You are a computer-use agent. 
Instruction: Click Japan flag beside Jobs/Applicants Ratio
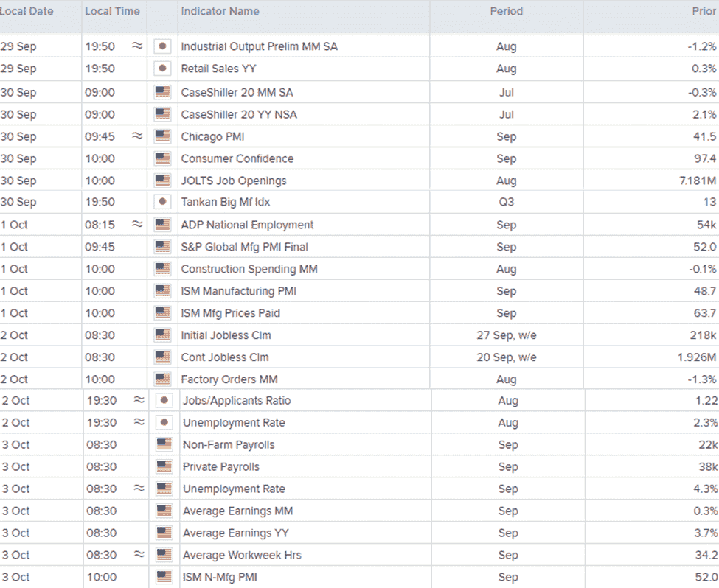(164, 400)
